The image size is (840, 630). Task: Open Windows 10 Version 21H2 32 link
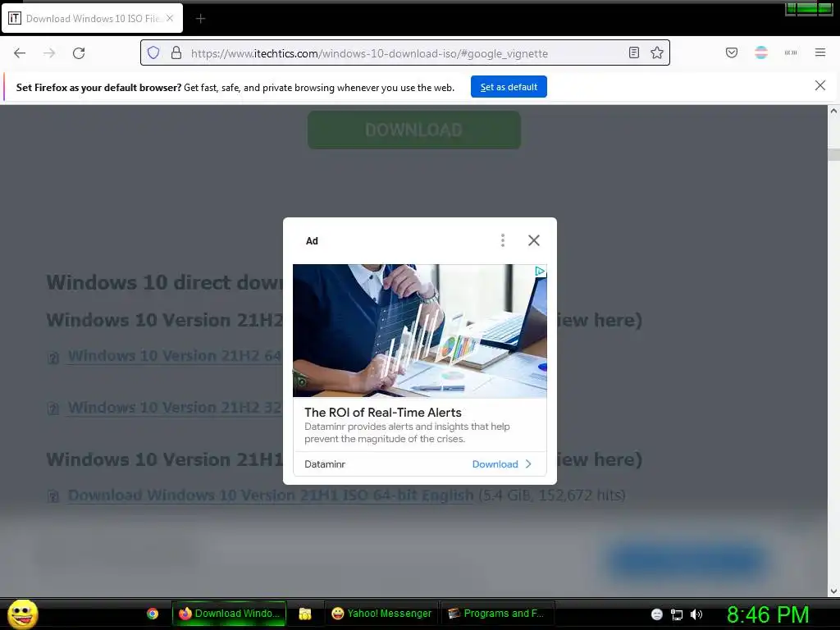click(x=175, y=408)
